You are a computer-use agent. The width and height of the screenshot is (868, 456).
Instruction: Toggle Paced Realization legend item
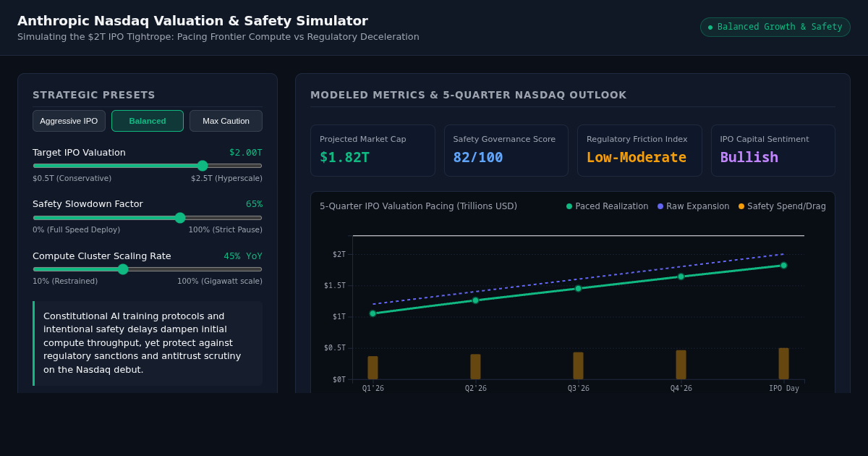coord(607,206)
